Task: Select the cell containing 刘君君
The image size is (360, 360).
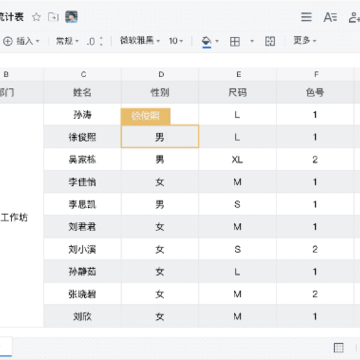Action: (82, 227)
